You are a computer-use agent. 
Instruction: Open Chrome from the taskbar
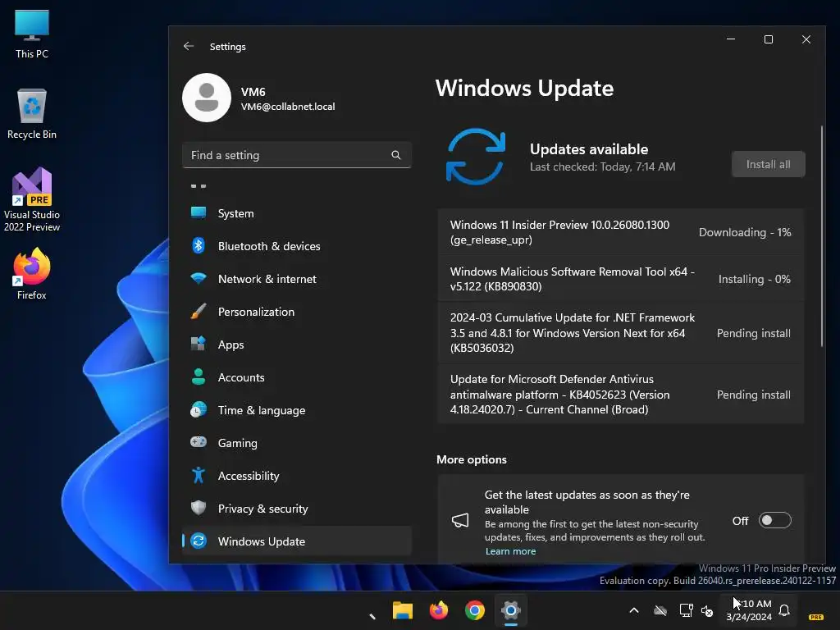pyautogui.click(x=475, y=610)
